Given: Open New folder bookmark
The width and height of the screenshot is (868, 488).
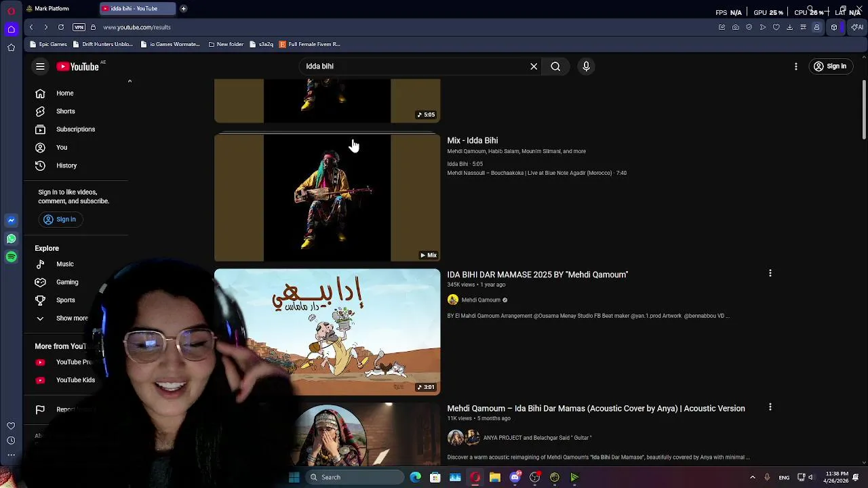Looking at the screenshot, I should (226, 44).
